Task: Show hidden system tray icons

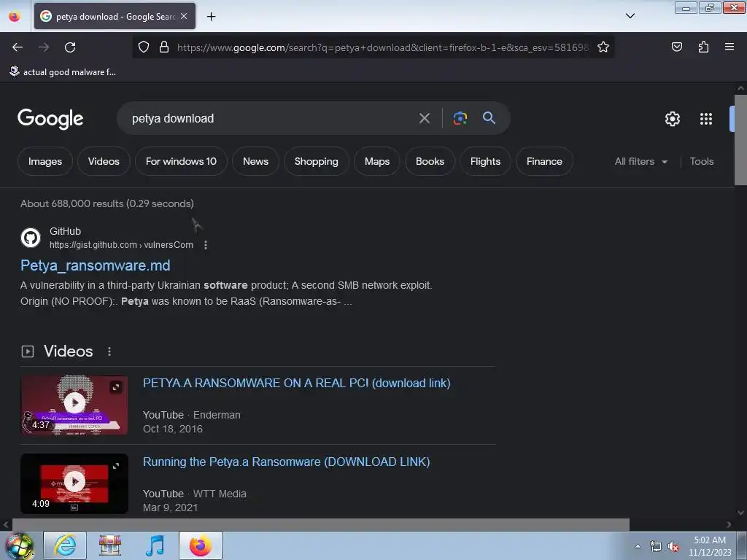Action: (x=638, y=546)
